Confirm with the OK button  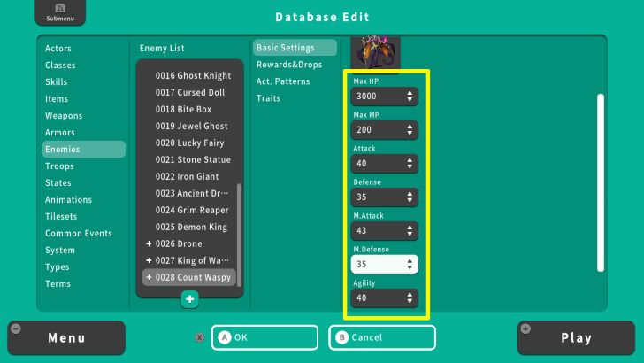point(264,337)
